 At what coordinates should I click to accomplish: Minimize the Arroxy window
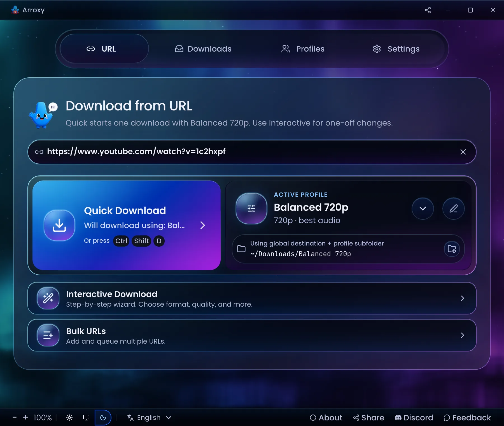tap(448, 10)
